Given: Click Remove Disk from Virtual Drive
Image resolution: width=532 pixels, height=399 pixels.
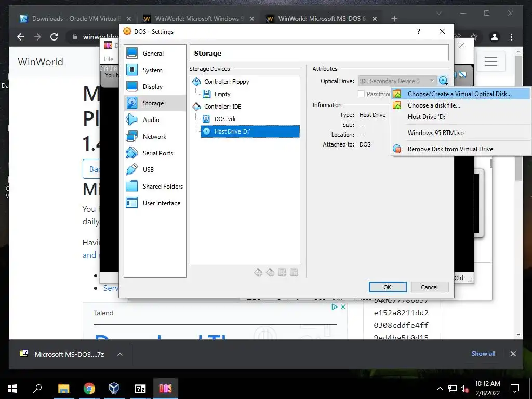Looking at the screenshot, I should tap(460, 149).
